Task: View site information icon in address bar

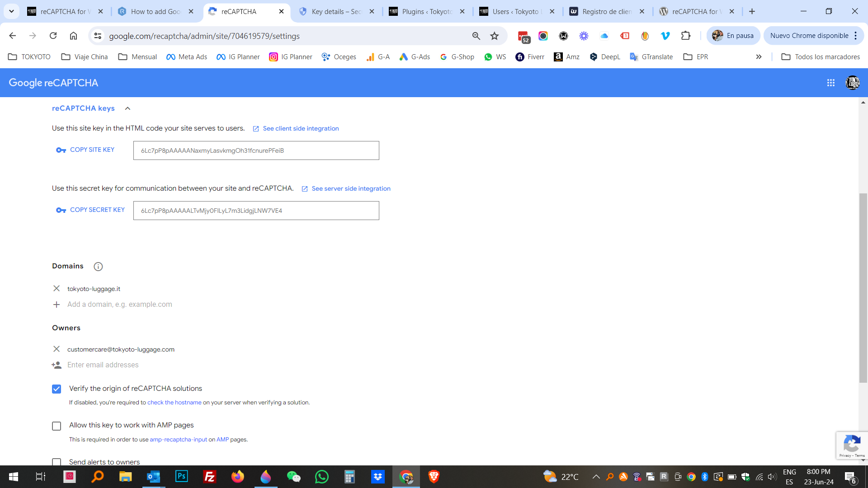Action: (x=98, y=36)
